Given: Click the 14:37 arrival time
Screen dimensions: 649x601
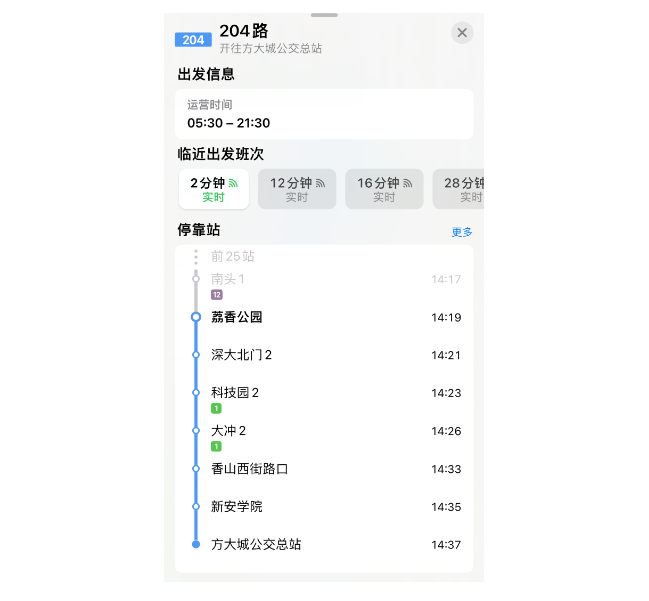Looking at the screenshot, I should tap(446, 545).
